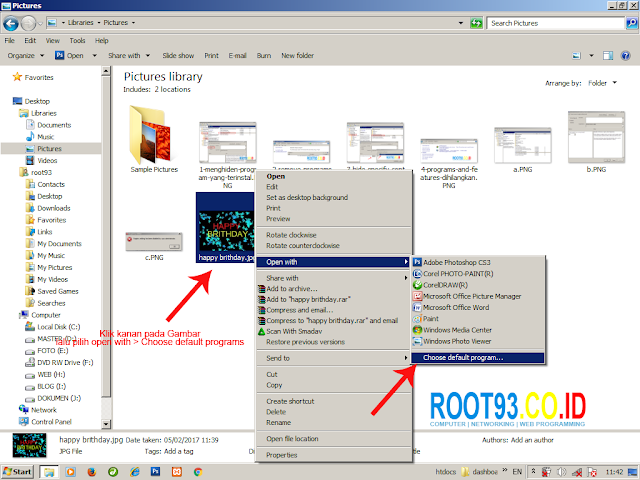Open the Edit menu in menu bar
This screenshot has height=480, width=640.
tap(30, 40)
